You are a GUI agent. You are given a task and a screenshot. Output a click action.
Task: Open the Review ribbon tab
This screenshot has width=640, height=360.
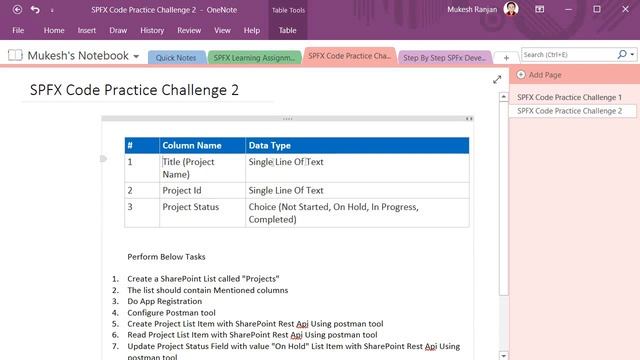pos(189,30)
